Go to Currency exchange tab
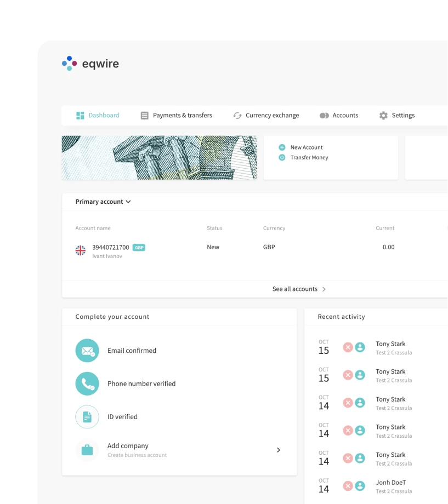Image resolution: width=448 pixels, height=504 pixels. [x=266, y=116]
